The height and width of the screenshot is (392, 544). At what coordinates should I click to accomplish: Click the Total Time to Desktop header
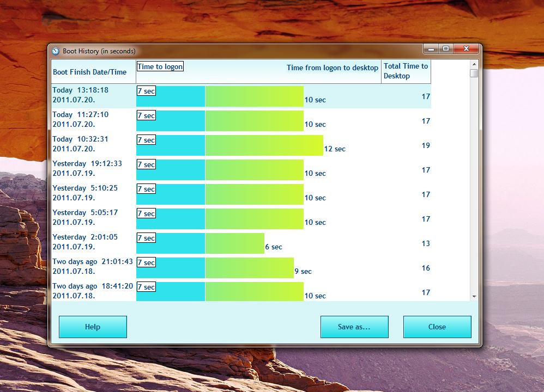tap(406, 71)
